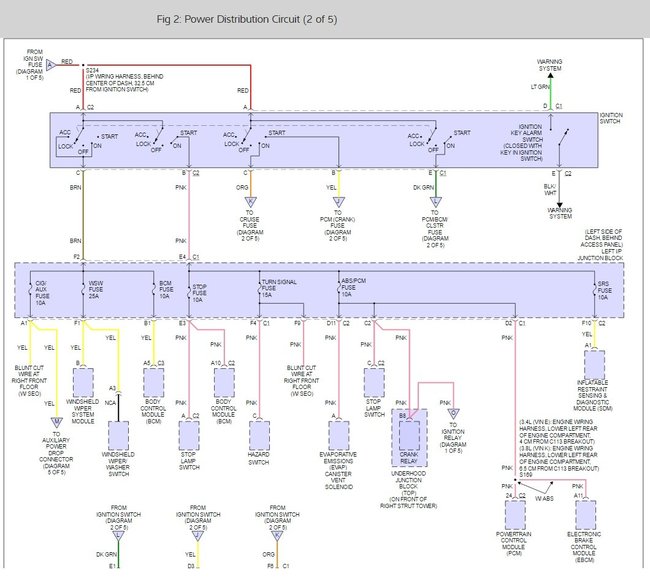Click the 'BLUNT CUT WIRE' note under YEL A1 wire

29,381
